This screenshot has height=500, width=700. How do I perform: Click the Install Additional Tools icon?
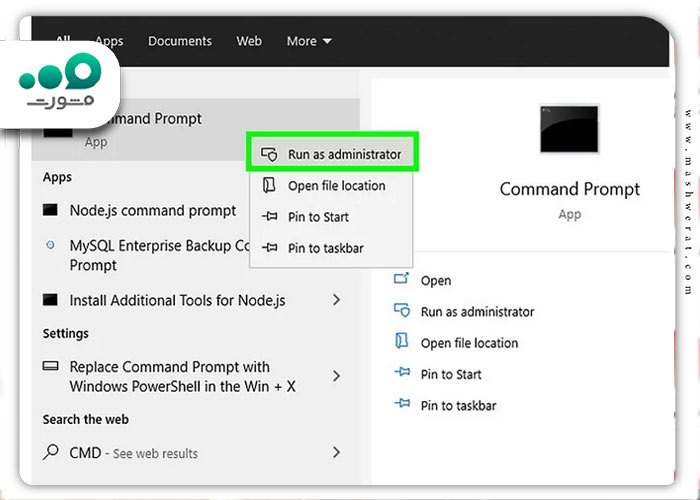click(50, 300)
